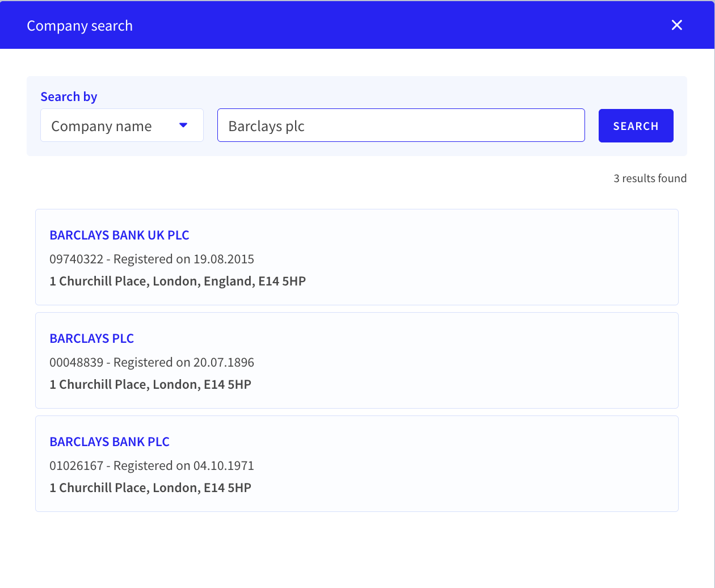
Task: Click the SEARCH button
Action: (636, 125)
